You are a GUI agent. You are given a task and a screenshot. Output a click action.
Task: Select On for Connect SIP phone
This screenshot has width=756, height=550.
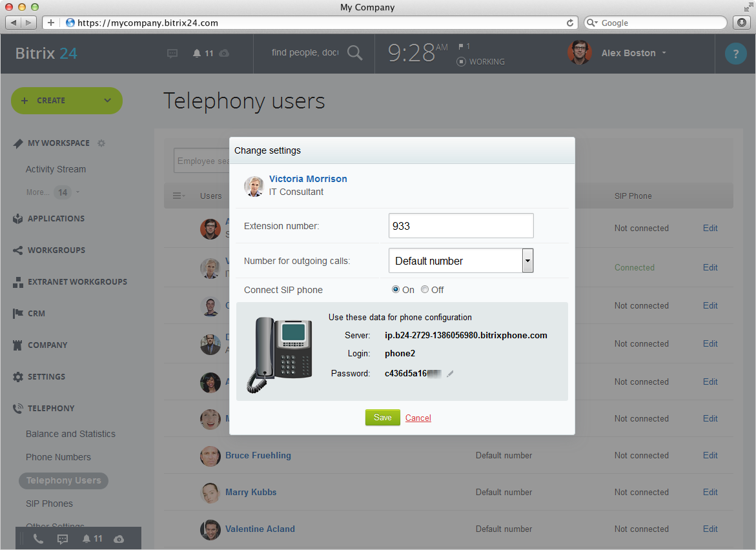396,289
